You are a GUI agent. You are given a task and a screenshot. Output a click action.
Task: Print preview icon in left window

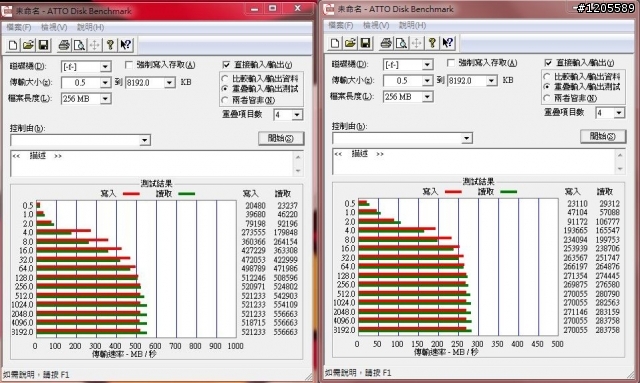click(79, 45)
